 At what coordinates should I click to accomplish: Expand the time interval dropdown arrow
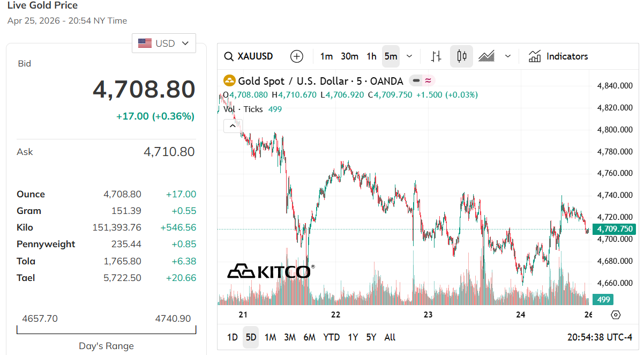point(409,56)
